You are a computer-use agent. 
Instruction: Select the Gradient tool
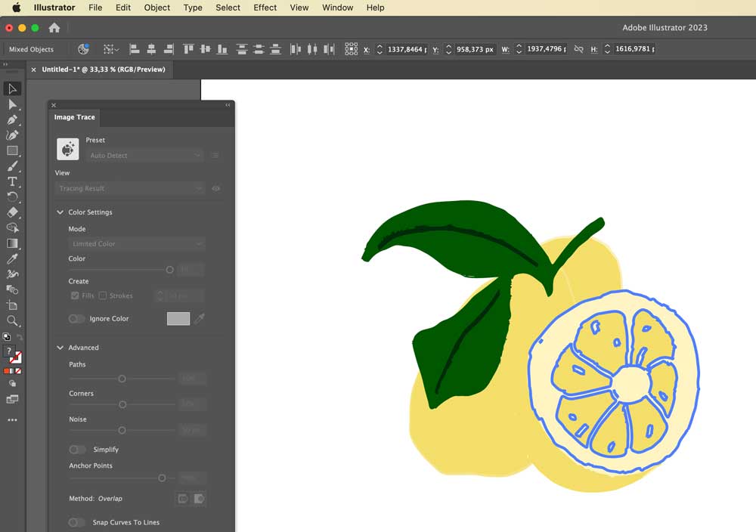[x=13, y=243]
